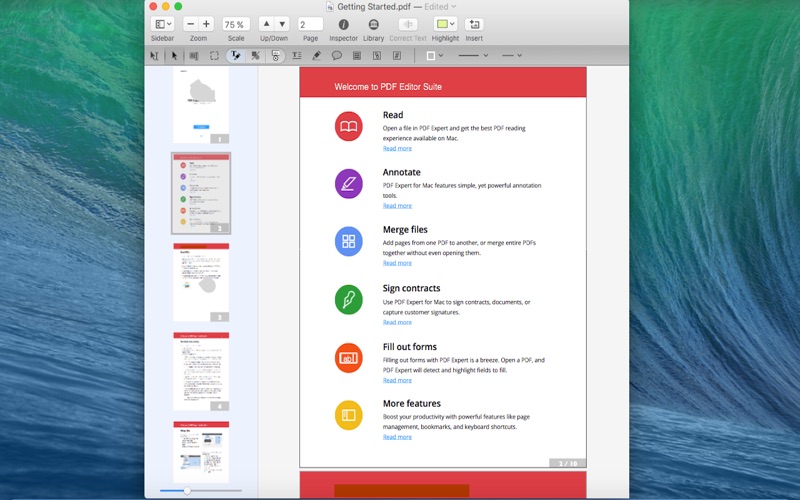Click the PDF document icon in title bar
The height and width of the screenshot is (500, 800).
point(330,7)
